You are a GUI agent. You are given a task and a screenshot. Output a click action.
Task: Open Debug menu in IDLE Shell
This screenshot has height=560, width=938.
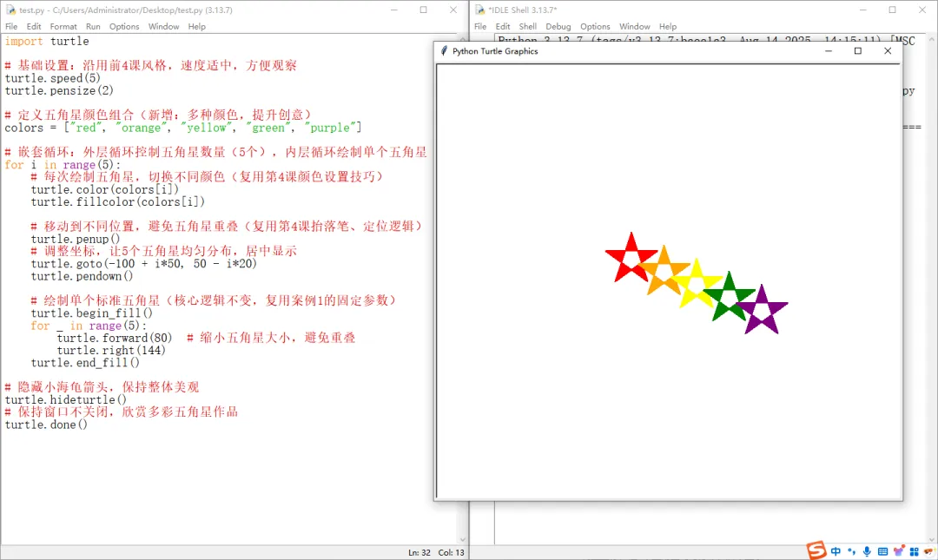click(558, 26)
